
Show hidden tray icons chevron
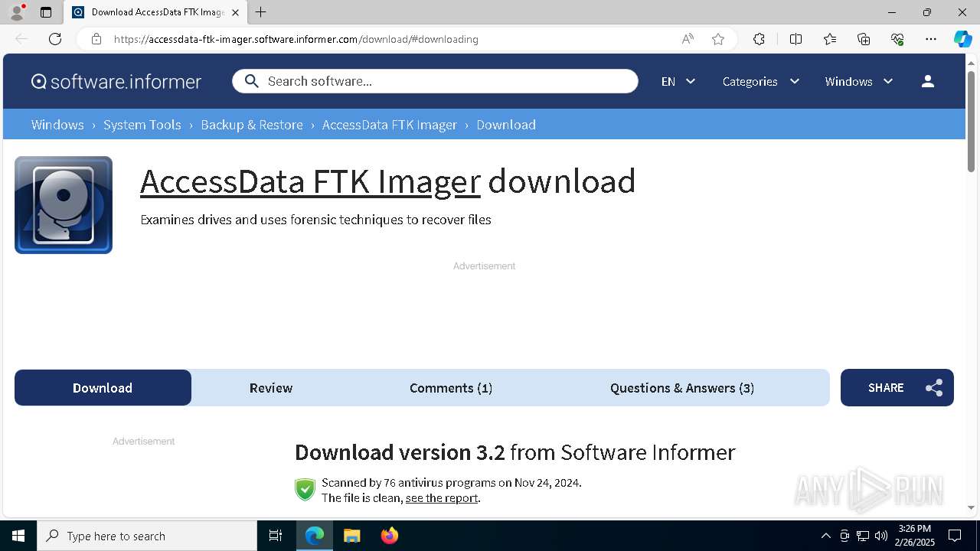click(x=825, y=536)
